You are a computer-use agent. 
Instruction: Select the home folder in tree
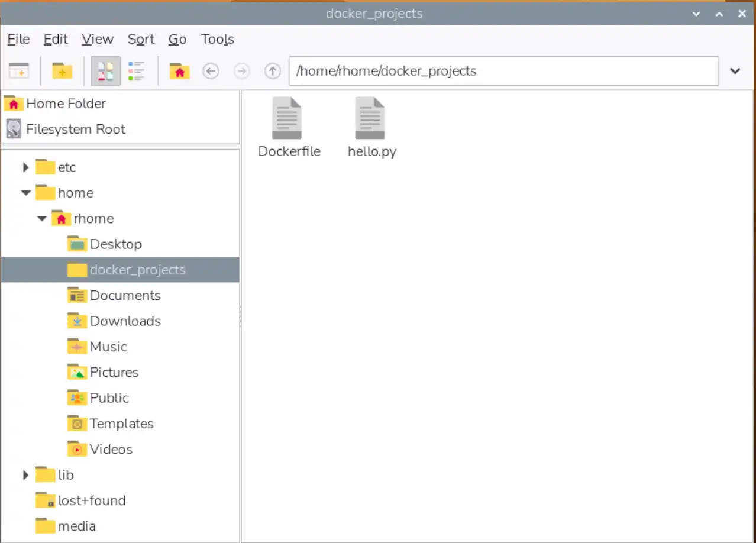tap(64, 193)
